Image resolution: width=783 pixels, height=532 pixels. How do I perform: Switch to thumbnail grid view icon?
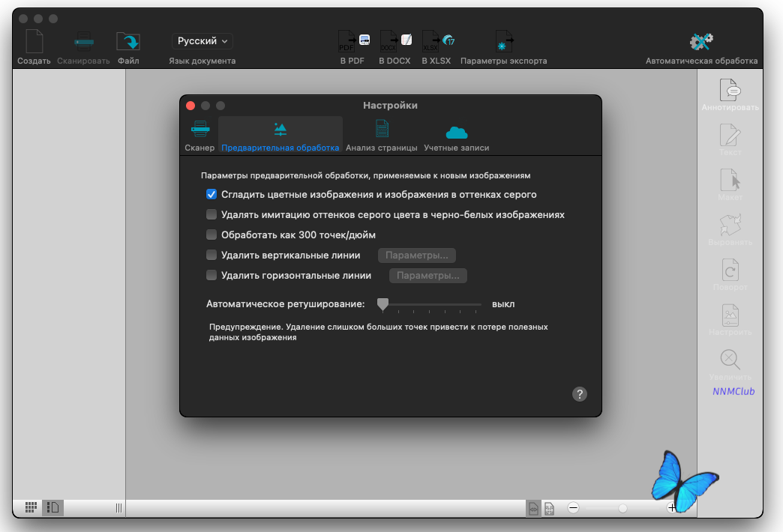[x=31, y=507]
